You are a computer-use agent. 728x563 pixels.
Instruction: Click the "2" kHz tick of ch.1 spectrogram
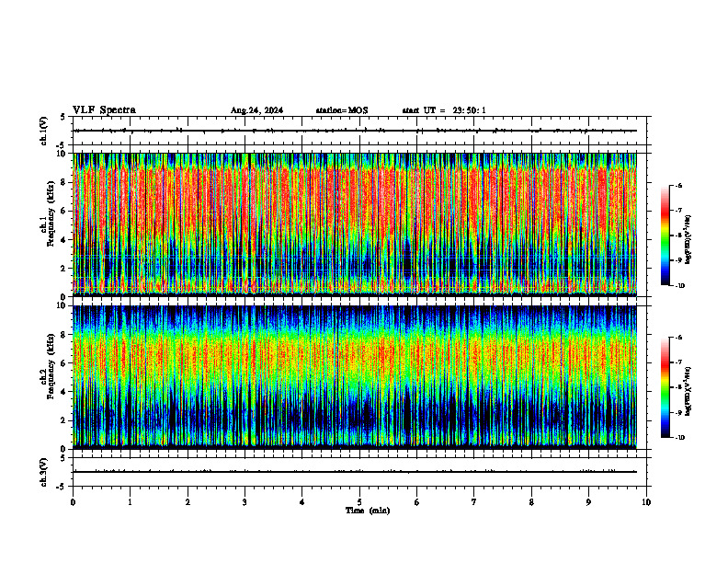pos(63,269)
